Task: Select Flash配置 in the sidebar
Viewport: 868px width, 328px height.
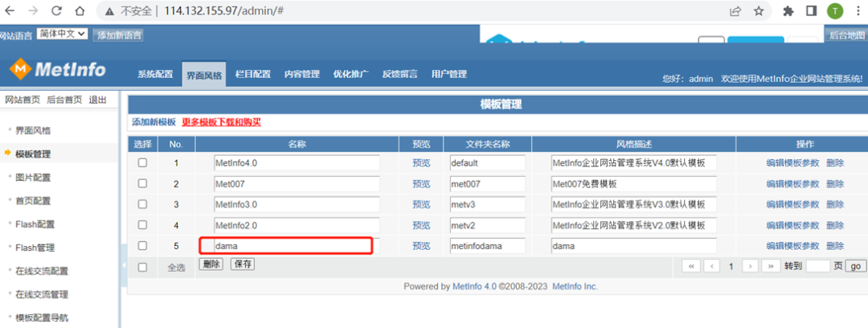Action: point(35,224)
